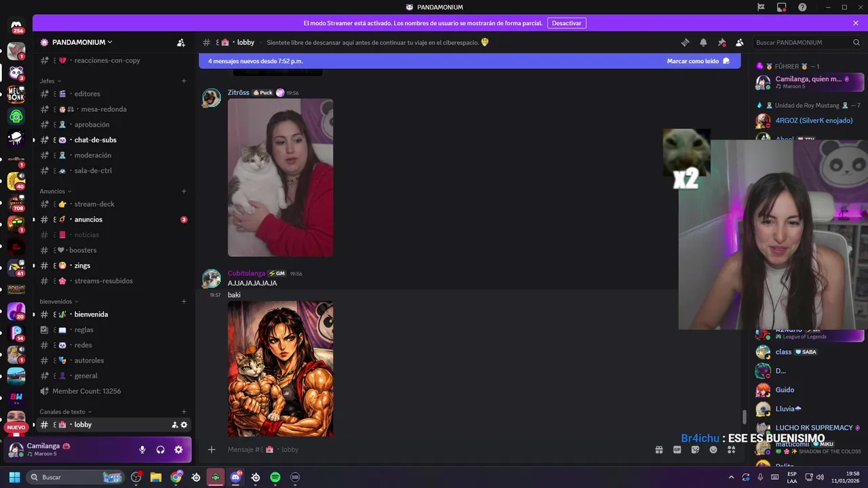The height and width of the screenshot is (488, 868).
Task: Open the gift icon in message bar
Action: point(658,449)
